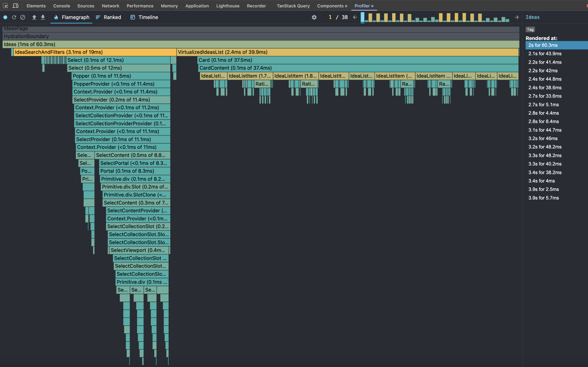Open the Memory tab
This screenshot has width=588, height=367.
coord(169,6)
